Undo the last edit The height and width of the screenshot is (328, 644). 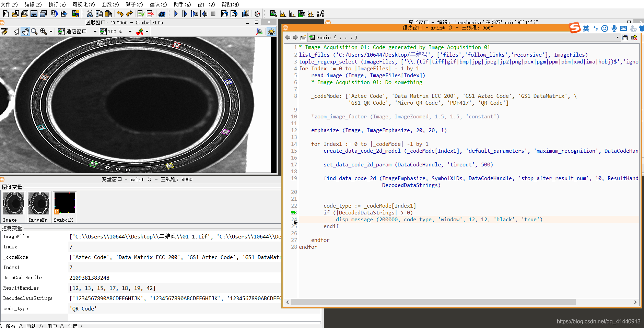(120, 14)
